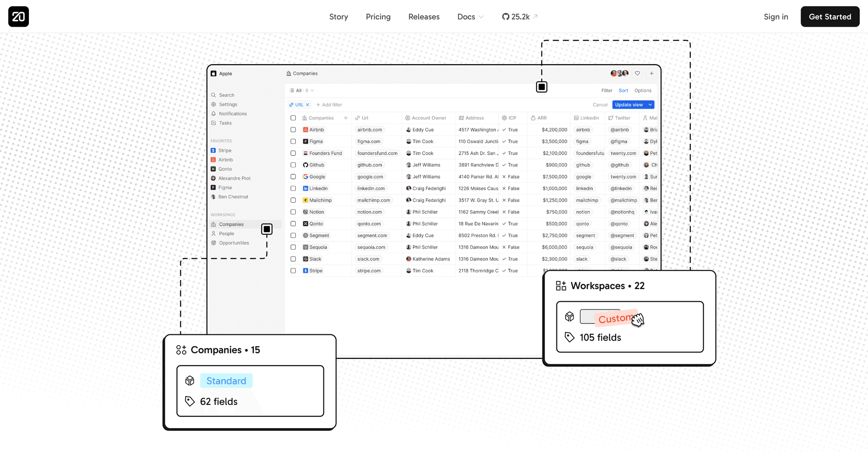Check the Figma row checkbox
The image size is (868, 452).
(x=293, y=142)
